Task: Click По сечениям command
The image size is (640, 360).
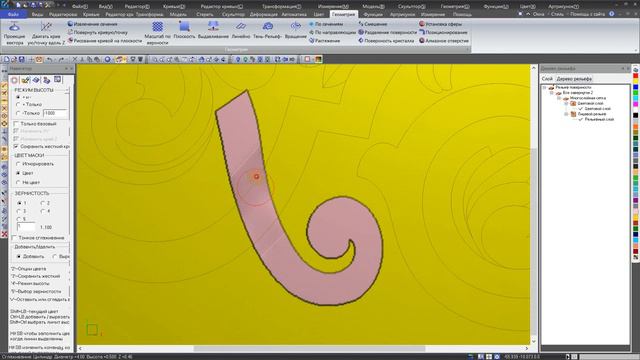Action: point(326,24)
